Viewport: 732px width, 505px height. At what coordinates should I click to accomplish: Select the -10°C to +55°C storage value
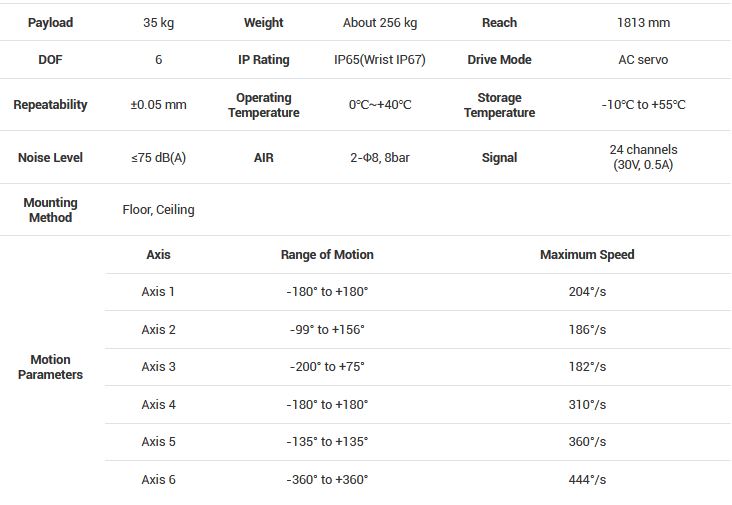pyautogui.click(x=643, y=105)
